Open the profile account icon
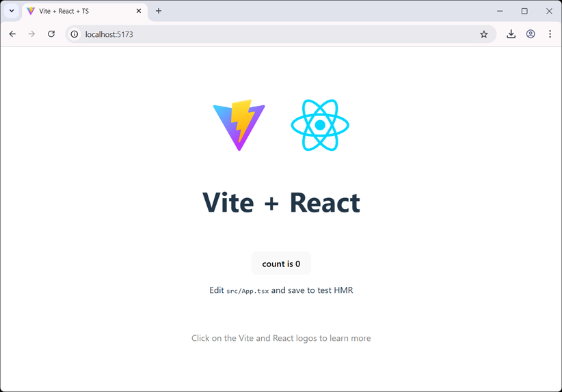The height and width of the screenshot is (392, 562). [x=531, y=34]
